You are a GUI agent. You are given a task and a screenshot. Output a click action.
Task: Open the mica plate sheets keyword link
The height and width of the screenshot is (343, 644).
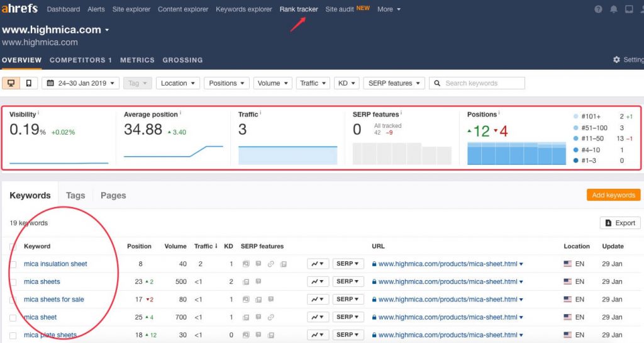(x=50, y=335)
